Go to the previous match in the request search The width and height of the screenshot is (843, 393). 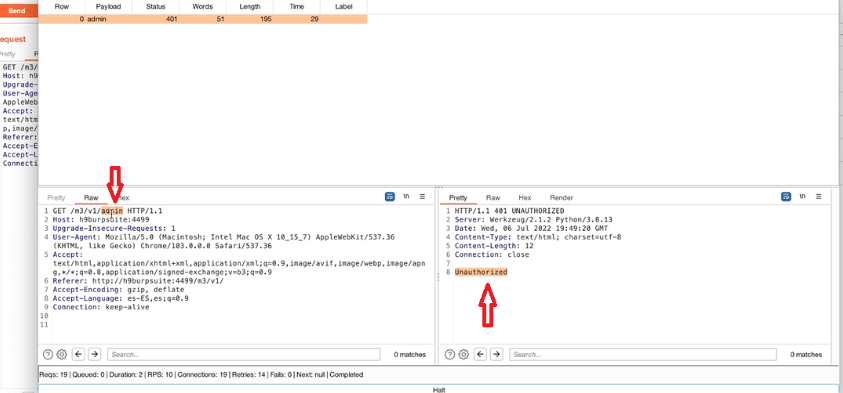pyautogui.click(x=79, y=354)
